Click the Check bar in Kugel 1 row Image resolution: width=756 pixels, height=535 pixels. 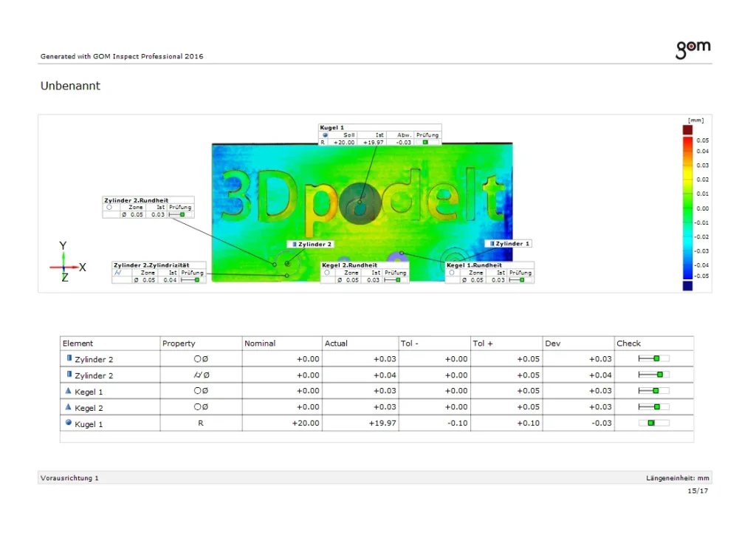point(653,423)
